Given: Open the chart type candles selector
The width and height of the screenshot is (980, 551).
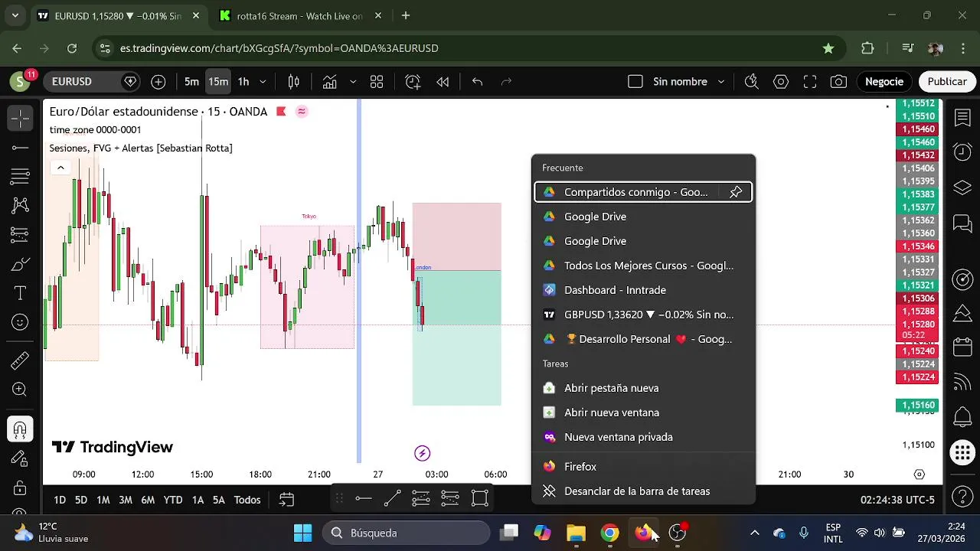Looking at the screenshot, I should [x=293, y=82].
